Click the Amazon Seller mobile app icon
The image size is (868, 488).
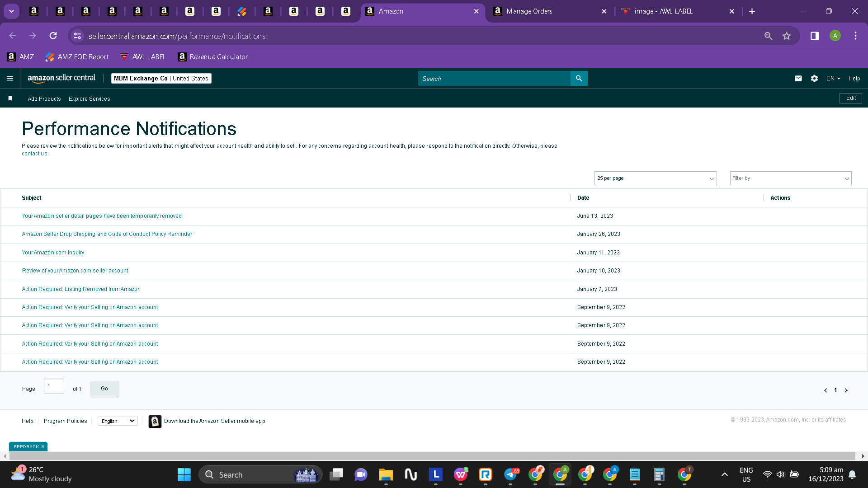tap(155, 421)
